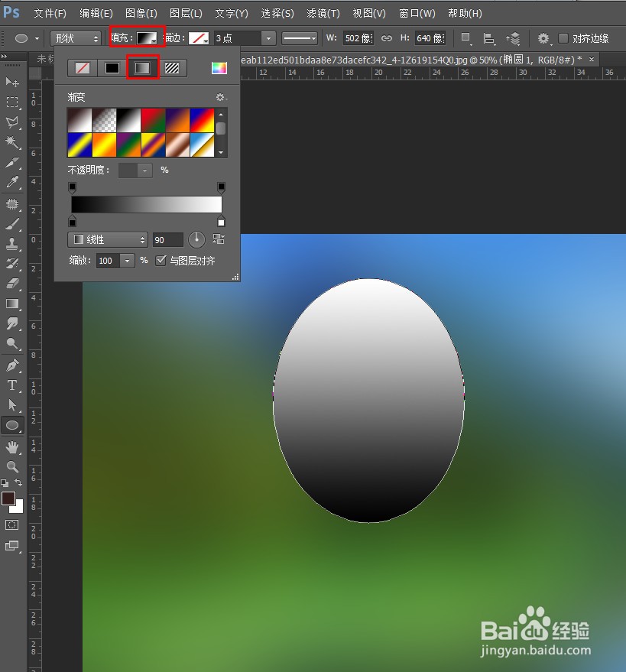The width and height of the screenshot is (626, 672).
Task: Enable the align edges checkbox
Action: pyautogui.click(x=563, y=38)
